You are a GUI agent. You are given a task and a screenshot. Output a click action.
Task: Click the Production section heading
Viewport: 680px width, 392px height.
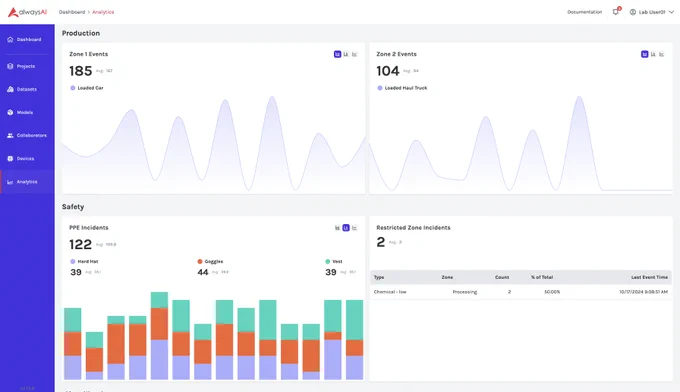(81, 33)
